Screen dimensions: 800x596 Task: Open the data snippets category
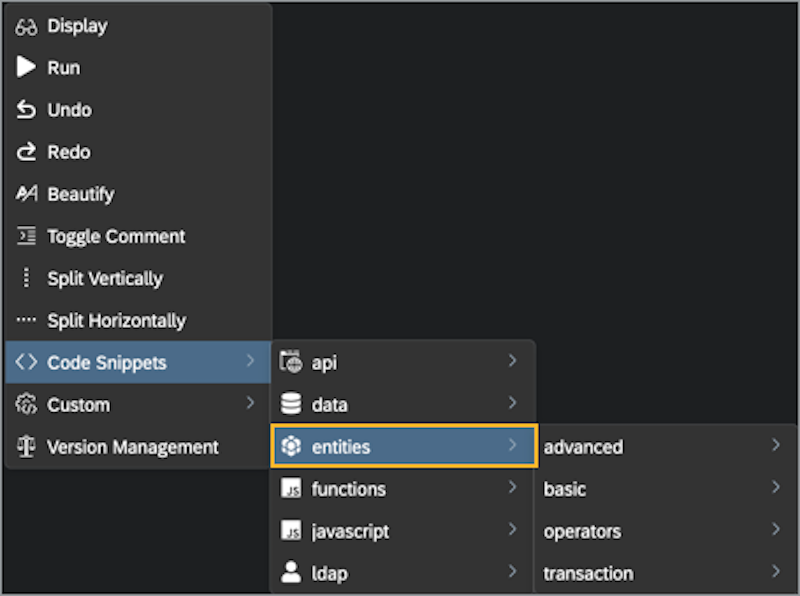(x=404, y=404)
